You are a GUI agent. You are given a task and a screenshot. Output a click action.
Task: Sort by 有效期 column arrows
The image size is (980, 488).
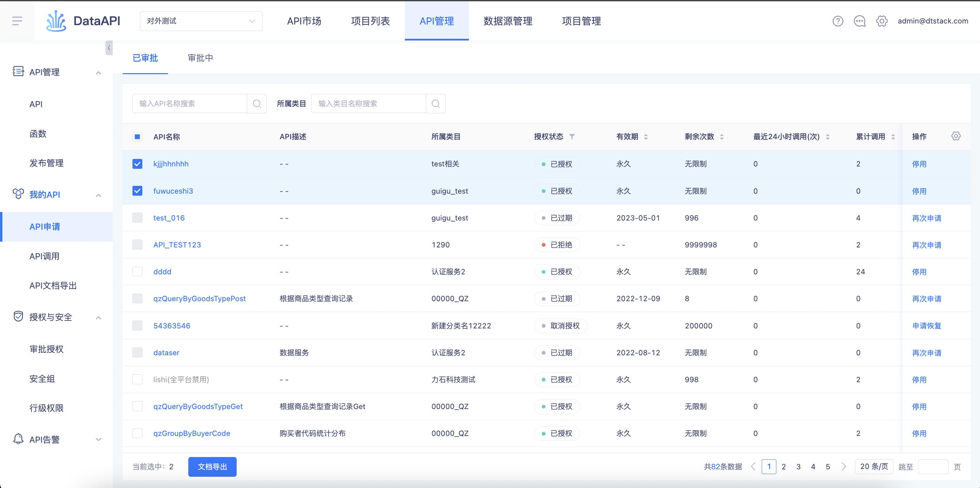pyautogui.click(x=646, y=137)
